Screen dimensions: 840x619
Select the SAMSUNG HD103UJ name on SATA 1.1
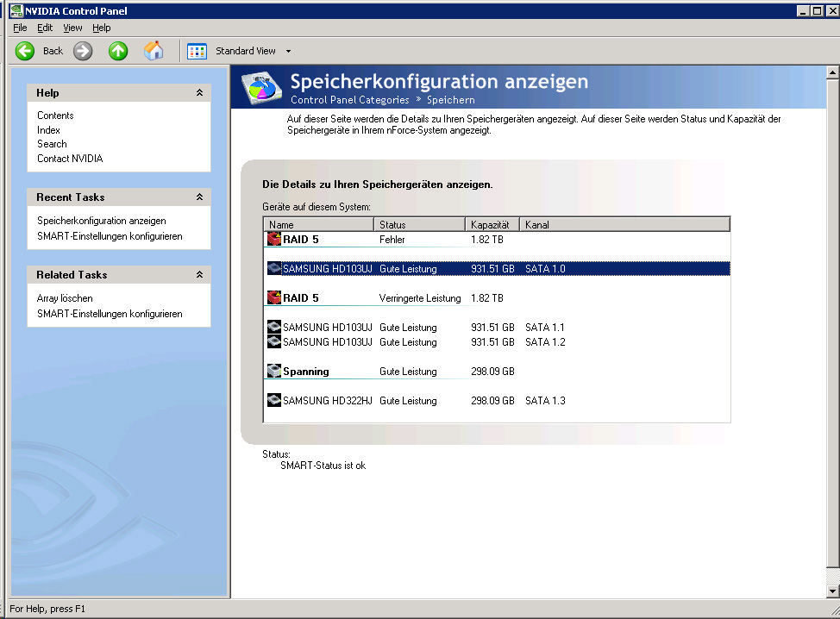(x=328, y=327)
